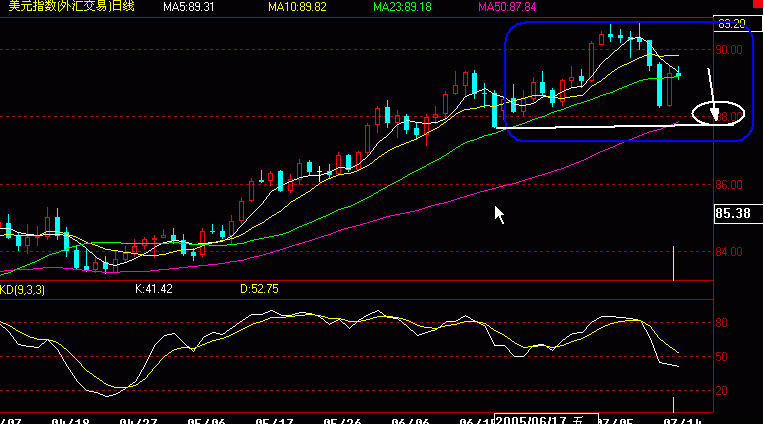The width and height of the screenshot is (764, 424).
Task: Select the MA23:89.18 indicator label
Action: [402, 7]
